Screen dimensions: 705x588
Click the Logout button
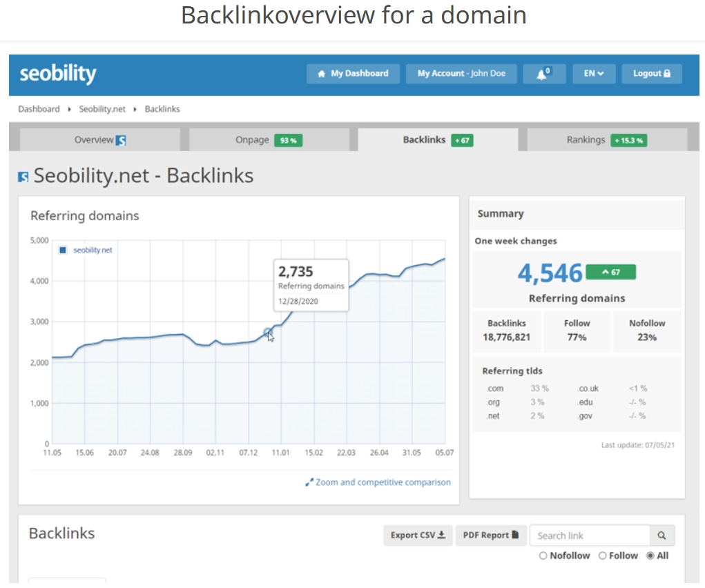[x=651, y=74]
